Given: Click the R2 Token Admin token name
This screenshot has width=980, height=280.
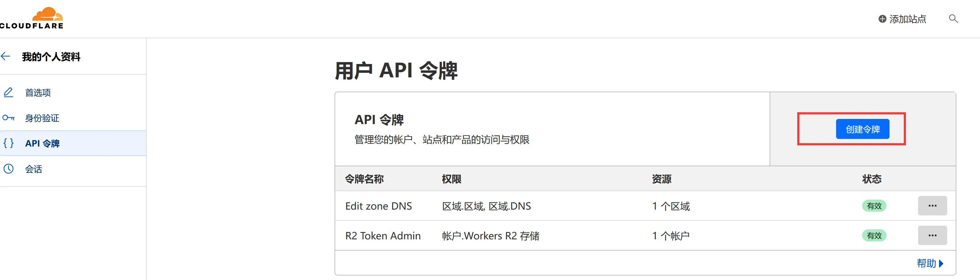Looking at the screenshot, I should (383, 235).
